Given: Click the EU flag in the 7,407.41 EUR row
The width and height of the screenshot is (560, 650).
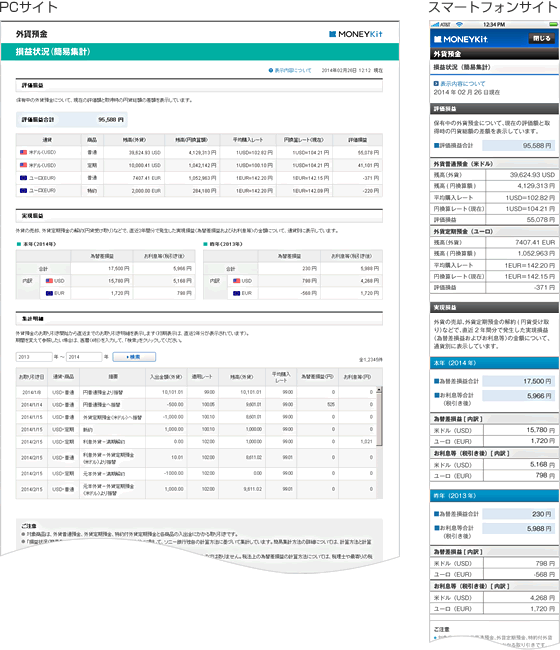Looking at the screenshot, I should (x=23, y=178).
